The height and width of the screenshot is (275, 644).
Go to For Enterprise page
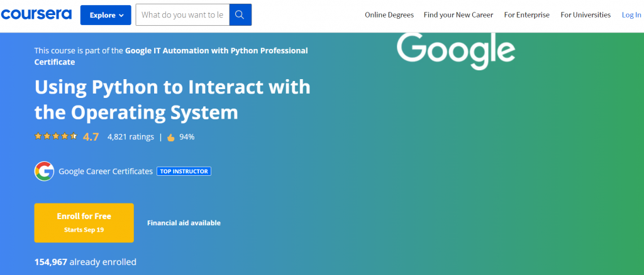tap(527, 15)
